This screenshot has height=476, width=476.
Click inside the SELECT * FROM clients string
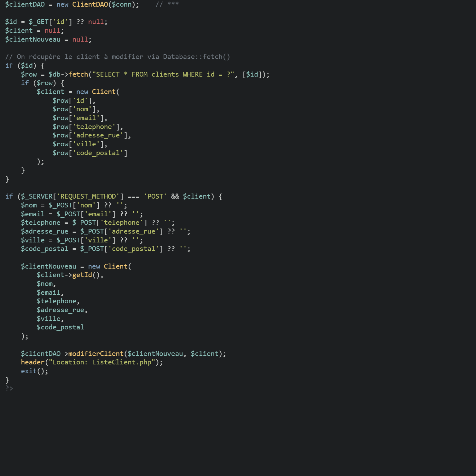coord(163,74)
